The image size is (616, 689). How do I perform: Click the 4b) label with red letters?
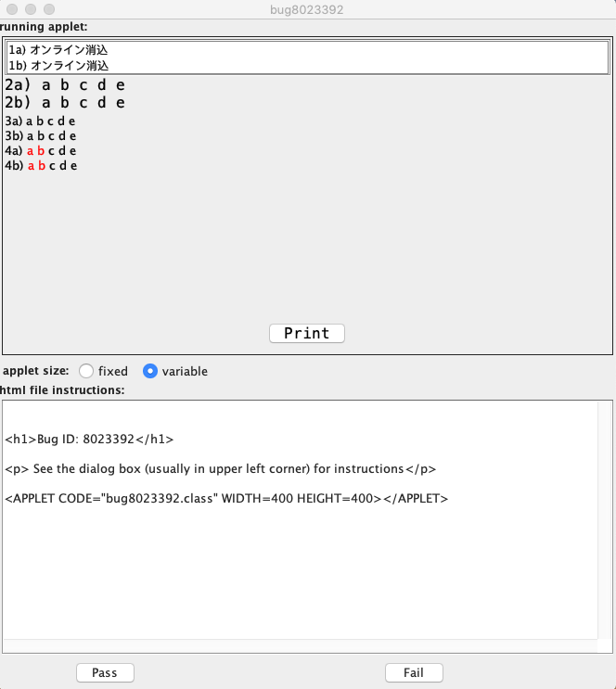pyautogui.click(x=41, y=166)
